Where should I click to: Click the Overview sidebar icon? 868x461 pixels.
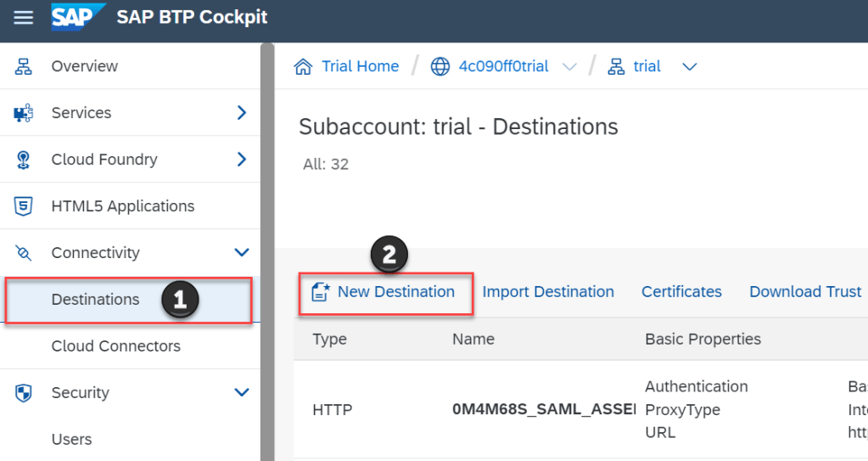[x=24, y=66]
